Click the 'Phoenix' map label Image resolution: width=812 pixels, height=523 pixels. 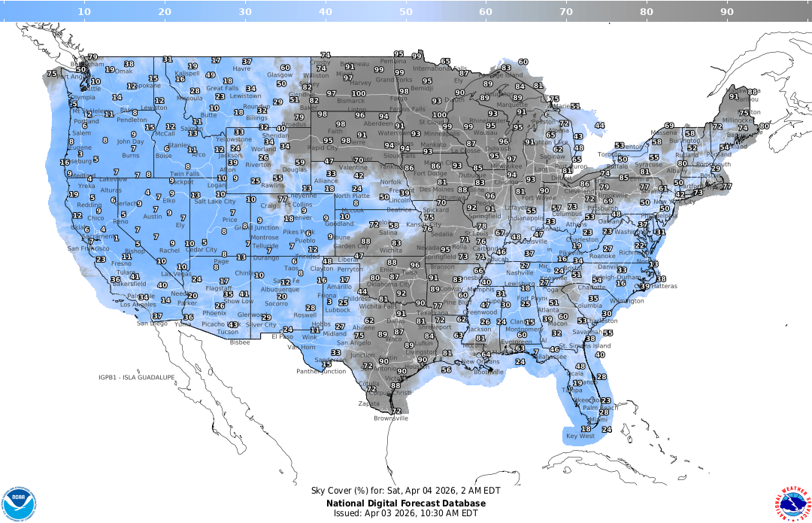coord(214,313)
